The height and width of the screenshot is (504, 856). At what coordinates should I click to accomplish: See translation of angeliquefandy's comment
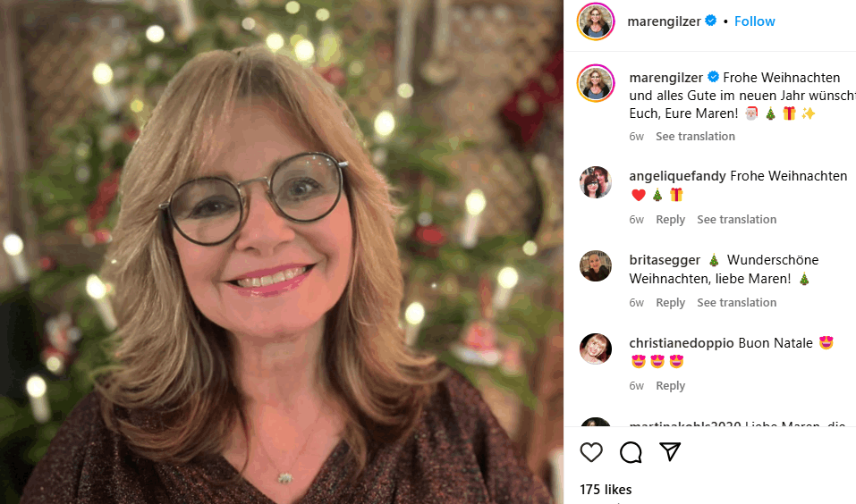[736, 220]
